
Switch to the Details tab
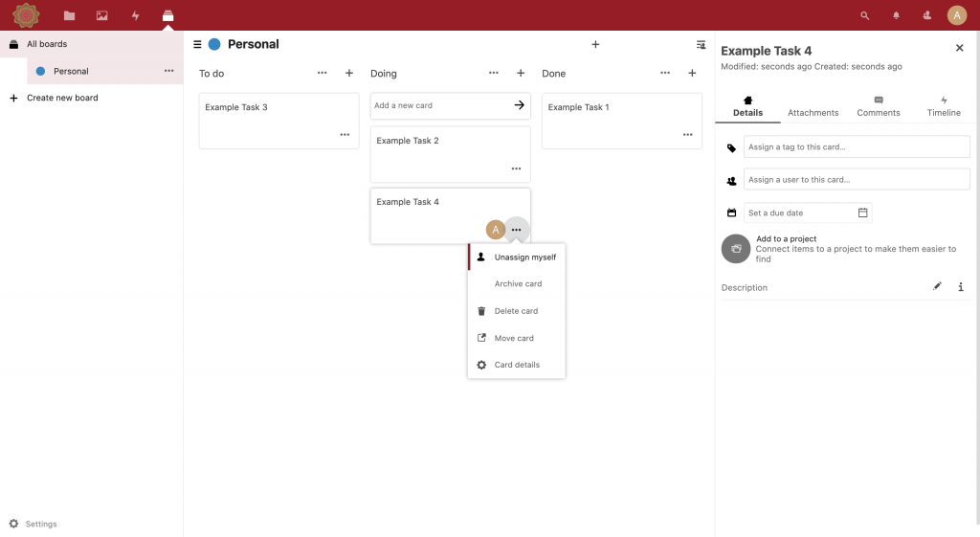coord(747,107)
